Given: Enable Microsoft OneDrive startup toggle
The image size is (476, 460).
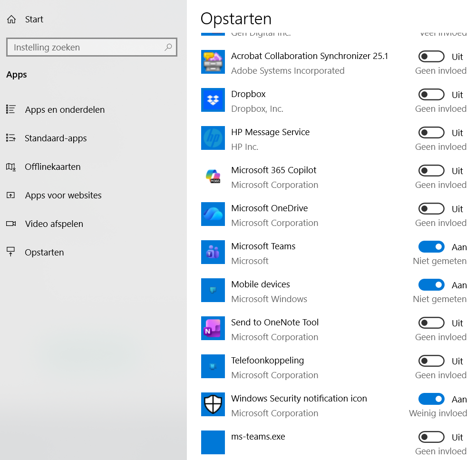Looking at the screenshot, I should (x=431, y=209).
